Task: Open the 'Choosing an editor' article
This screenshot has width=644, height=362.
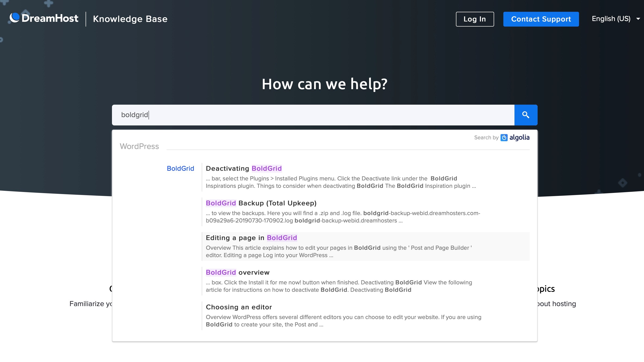Action: point(239,307)
